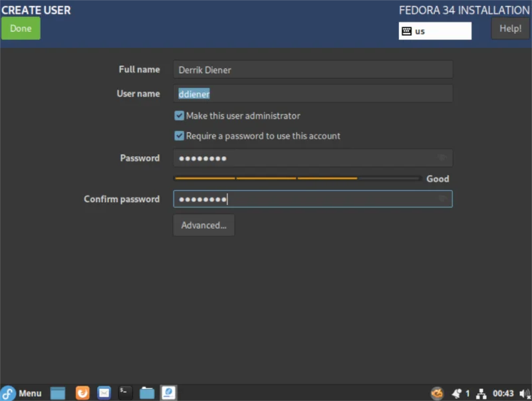The image size is (532, 401).
Task: Click the 00:43 clock
Action: tap(503, 394)
